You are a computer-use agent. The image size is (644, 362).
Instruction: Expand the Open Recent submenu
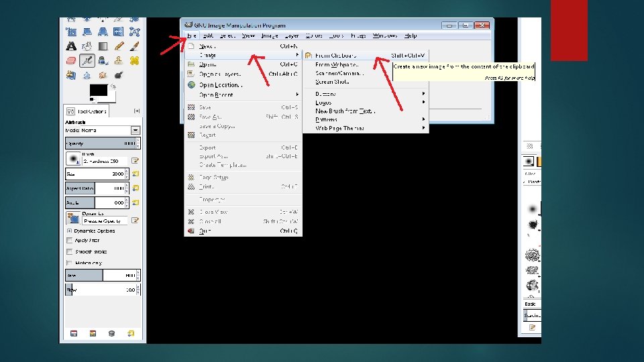coord(243,95)
